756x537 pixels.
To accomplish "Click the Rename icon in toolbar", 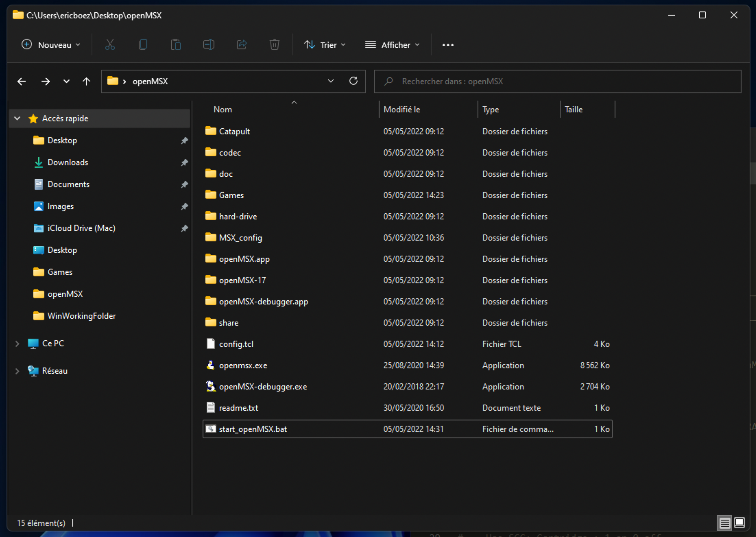I will tap(209, 45).
